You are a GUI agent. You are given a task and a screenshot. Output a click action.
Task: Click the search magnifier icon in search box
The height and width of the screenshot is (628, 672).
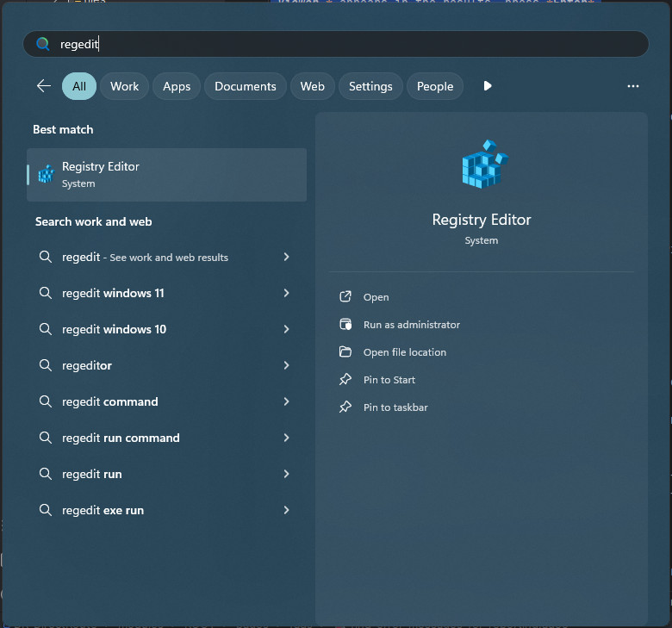pyautogui.click(x=43, y=44)
